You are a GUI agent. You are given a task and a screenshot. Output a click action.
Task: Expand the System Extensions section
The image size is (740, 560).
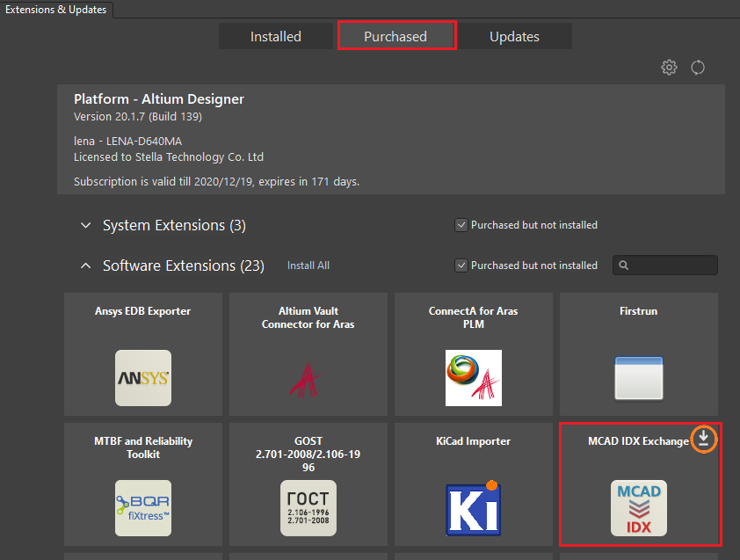click(x=85, y=225)
